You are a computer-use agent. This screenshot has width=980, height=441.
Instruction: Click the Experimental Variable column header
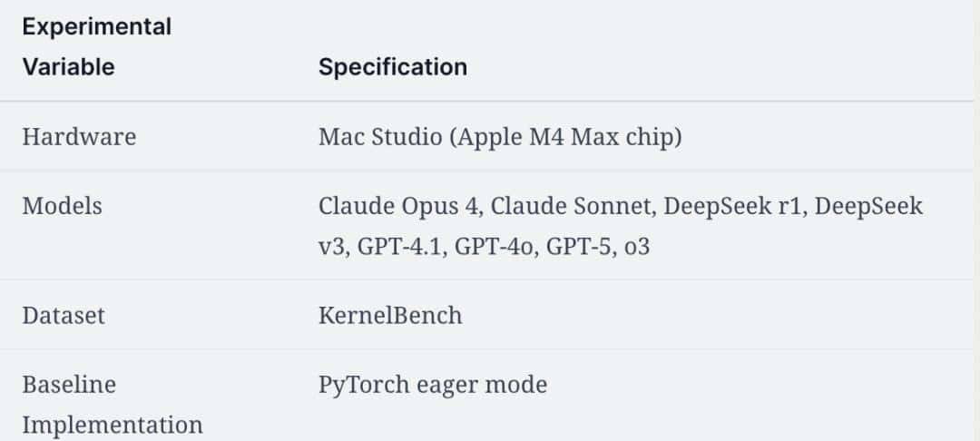coord(96,47)
